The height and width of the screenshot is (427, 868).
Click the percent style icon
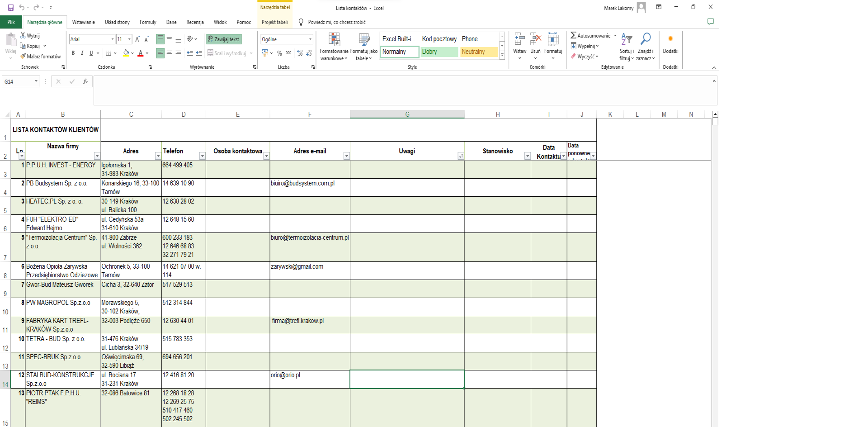click(x=280, y=53)
